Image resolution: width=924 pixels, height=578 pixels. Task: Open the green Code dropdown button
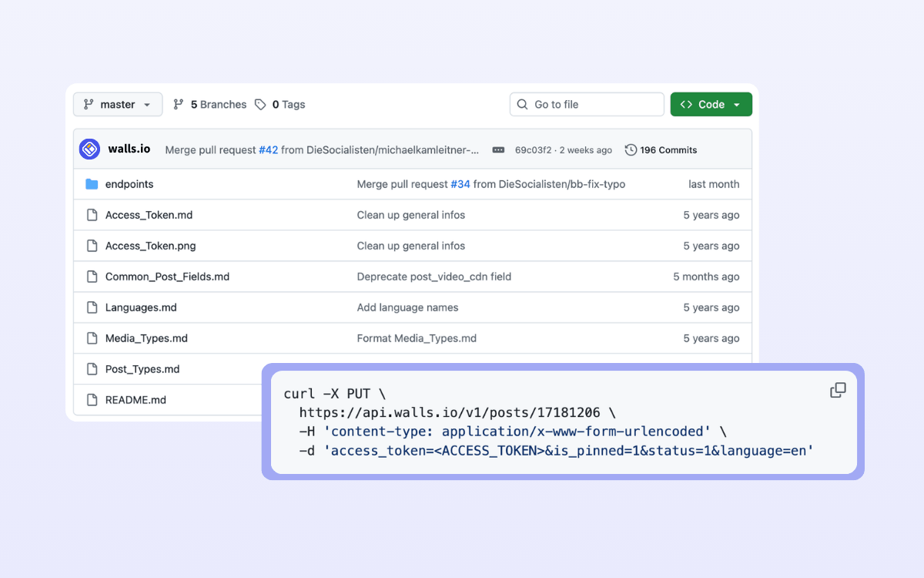pyautogui.click(x=711, y=104)
